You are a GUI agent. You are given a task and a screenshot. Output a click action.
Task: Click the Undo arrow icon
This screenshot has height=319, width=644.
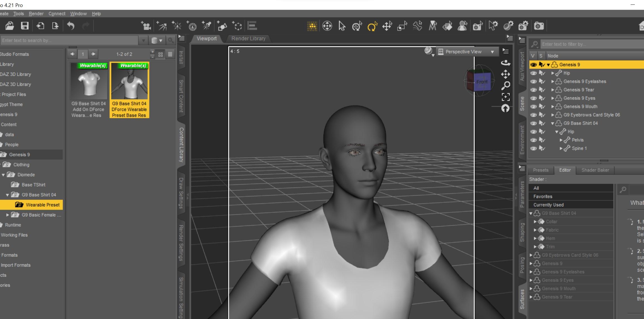tap(71, 26)
